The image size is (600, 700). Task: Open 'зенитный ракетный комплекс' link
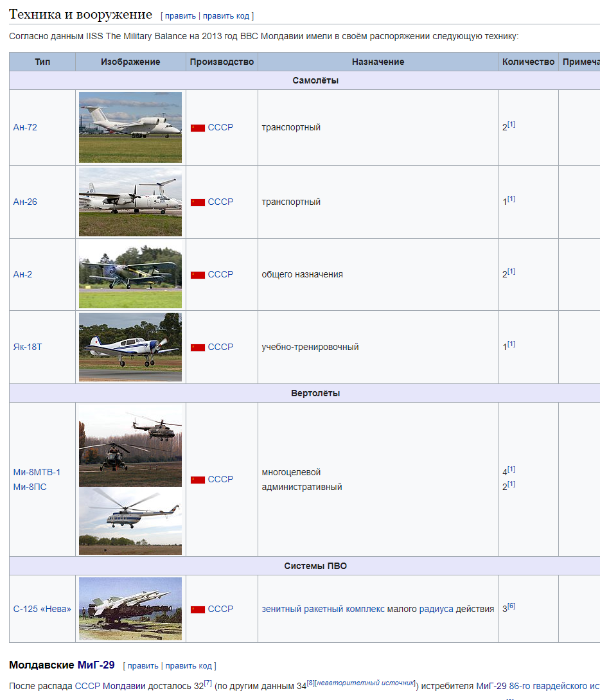click(323, 609)
